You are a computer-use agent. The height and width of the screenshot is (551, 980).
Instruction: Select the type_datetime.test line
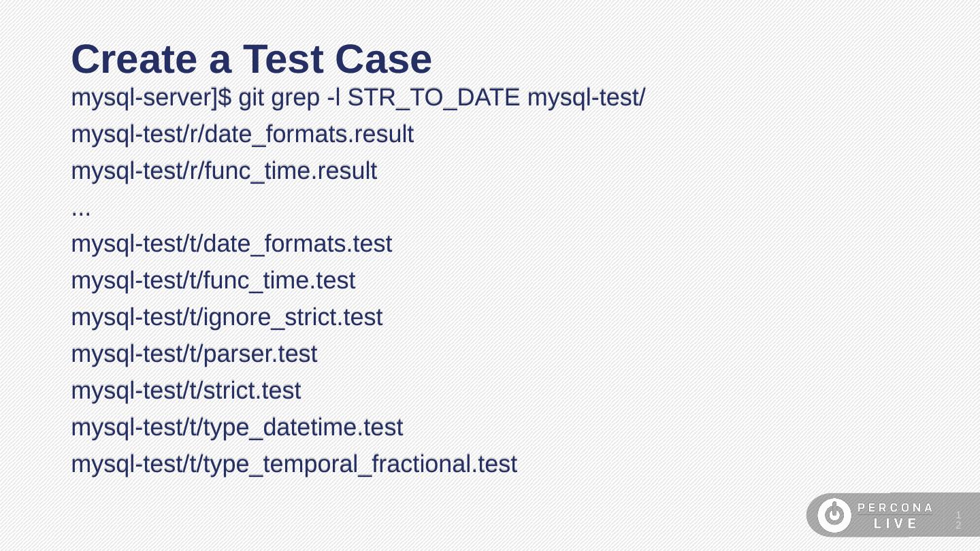237,428
